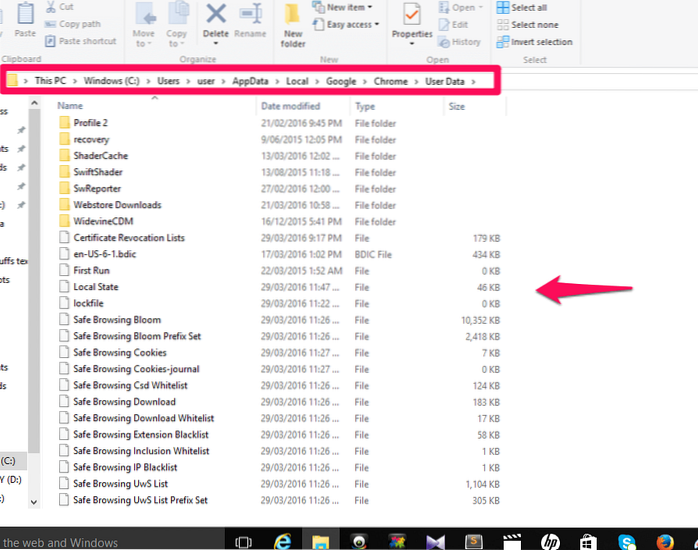Launch Firefox from the taskbar

pos(665,541)
